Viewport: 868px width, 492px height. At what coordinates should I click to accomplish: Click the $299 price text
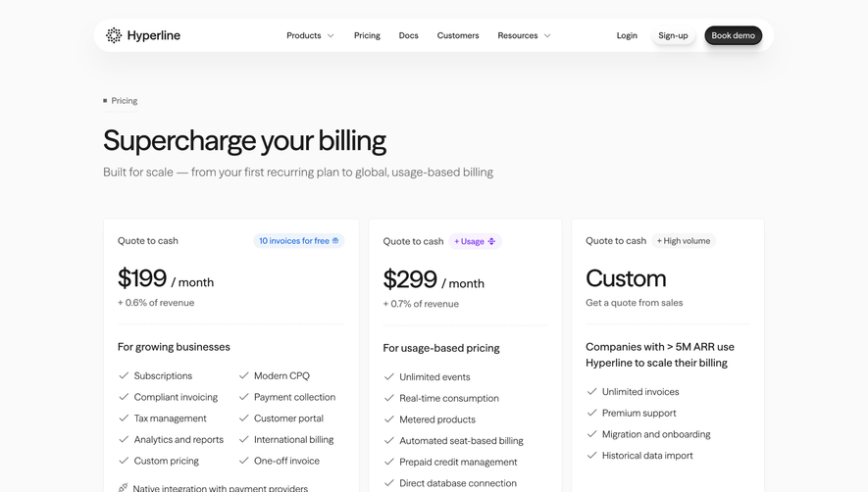[410, 279]
